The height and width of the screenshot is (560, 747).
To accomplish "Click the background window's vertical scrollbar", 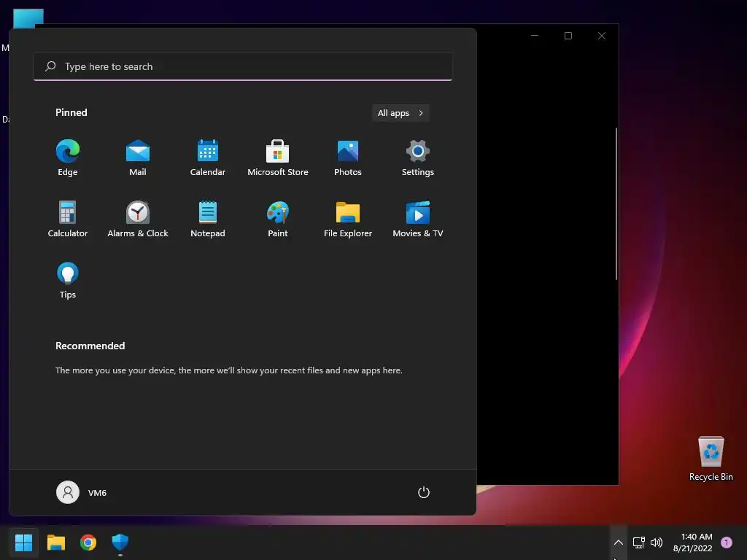I will (x=616, y=204).
